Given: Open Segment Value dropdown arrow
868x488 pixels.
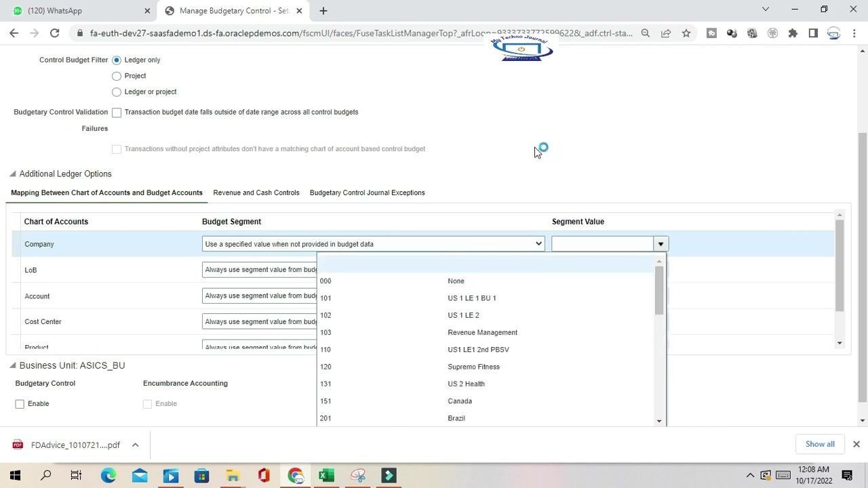Looking at the screenshot, I should click(660, 244).
